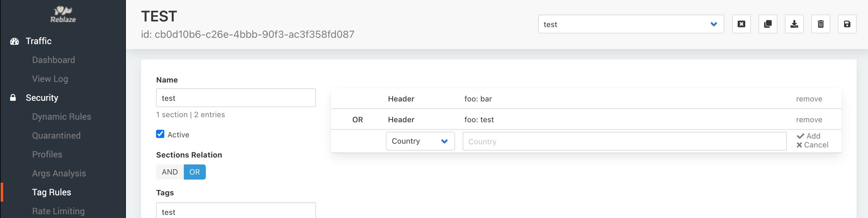Screen dimensions: 868x218
Task: Set Sections Relation to AND
Action: tap(170, 172)
